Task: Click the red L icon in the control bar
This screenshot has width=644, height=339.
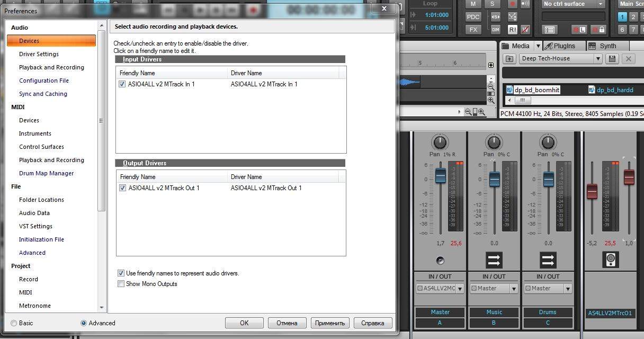Action: (x=580, y=30)
